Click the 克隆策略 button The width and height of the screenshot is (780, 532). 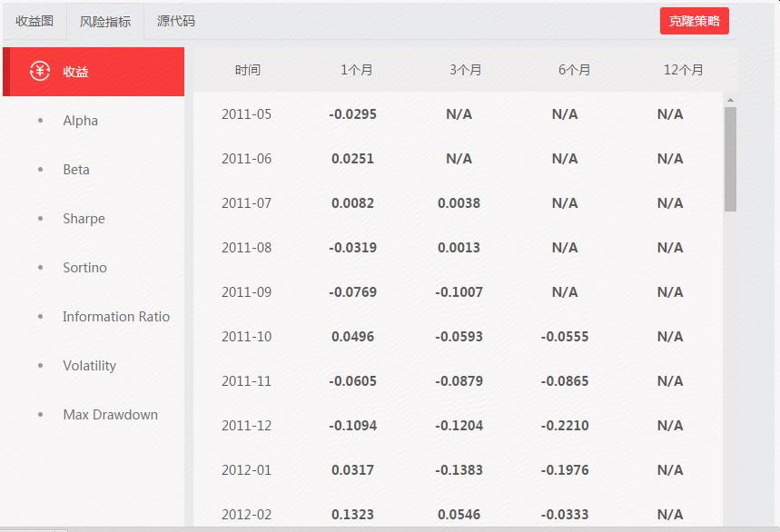(695, 21)
